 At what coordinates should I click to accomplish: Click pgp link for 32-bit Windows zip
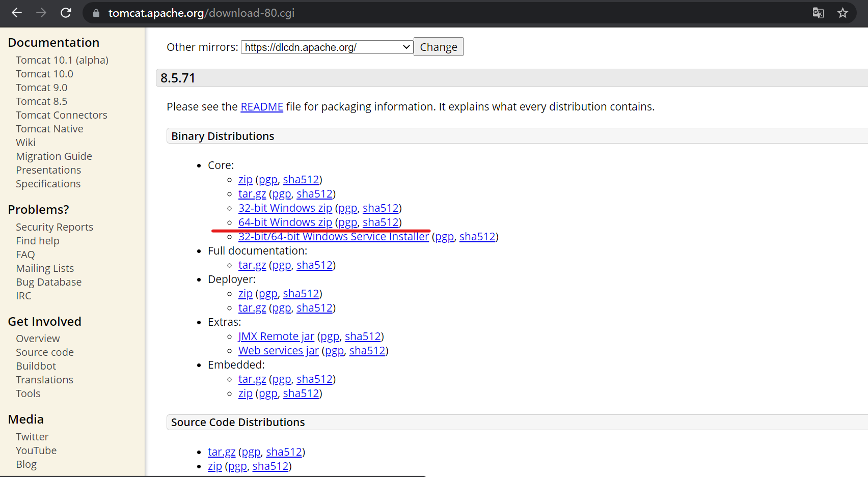click(x=348, y=208)
